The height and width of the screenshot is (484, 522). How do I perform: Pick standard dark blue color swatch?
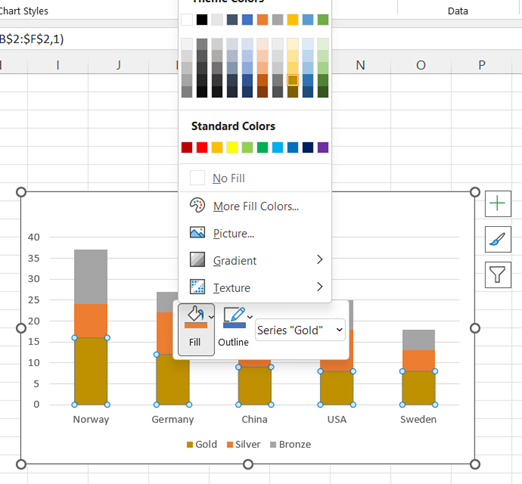(x=308, y=147)
